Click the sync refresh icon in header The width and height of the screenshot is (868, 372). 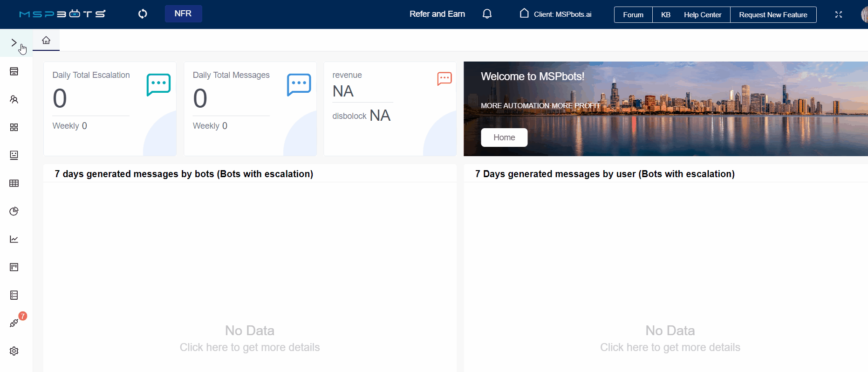point(143,14)
